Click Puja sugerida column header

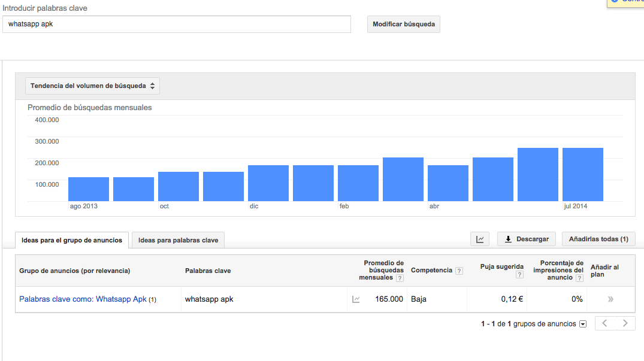pos(502,266)
